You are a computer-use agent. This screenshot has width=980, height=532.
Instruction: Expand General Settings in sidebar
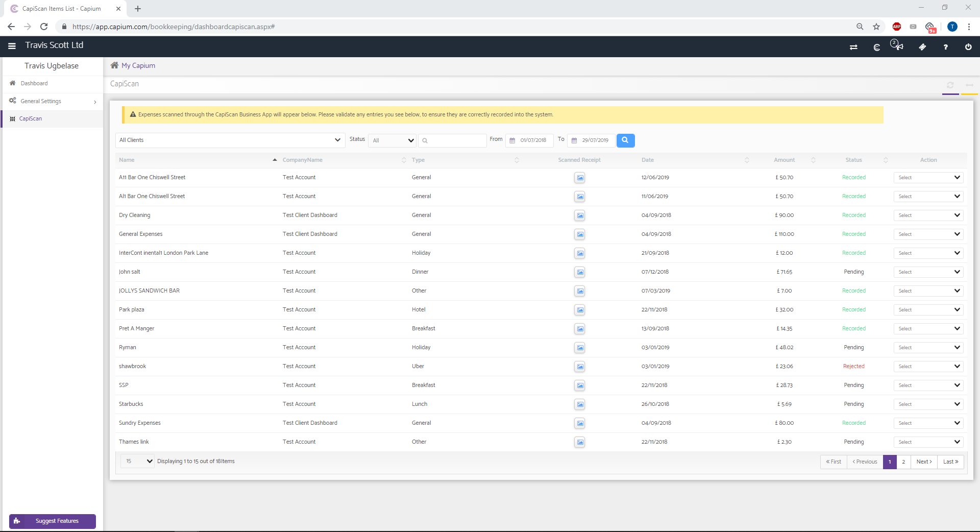point(52,101)
